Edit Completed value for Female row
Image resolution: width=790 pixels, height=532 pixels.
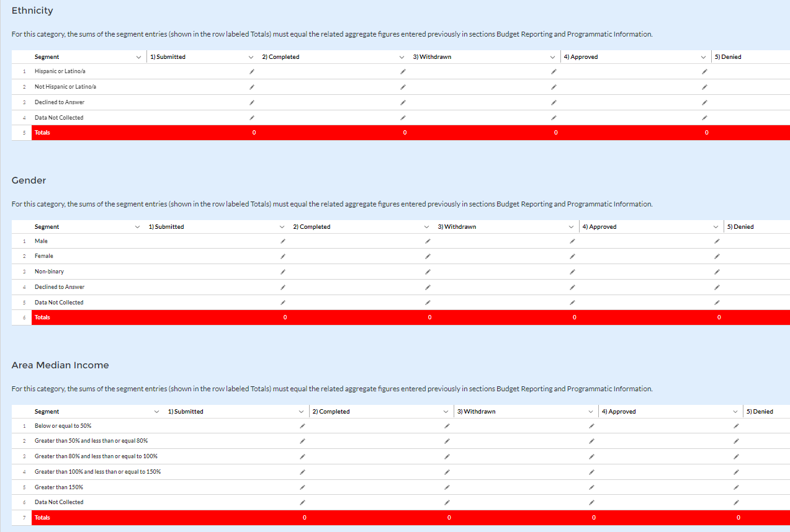[428, 256]
